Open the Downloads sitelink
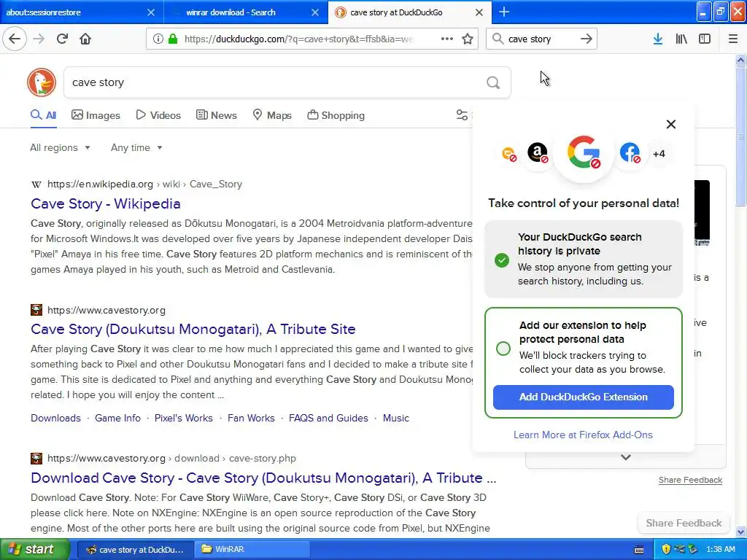This screenshot has width=747, height=560. [x=55, y=418]
